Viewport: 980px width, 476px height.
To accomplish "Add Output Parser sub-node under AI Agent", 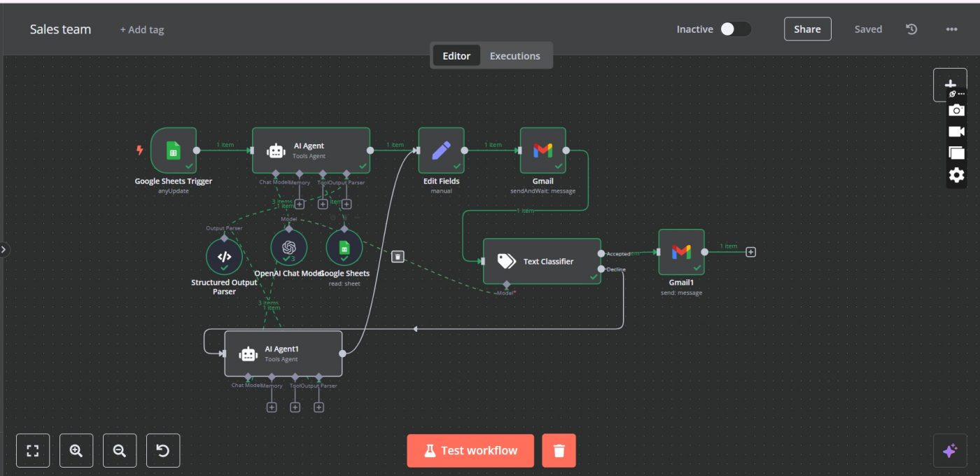I will tap(346, 204).
